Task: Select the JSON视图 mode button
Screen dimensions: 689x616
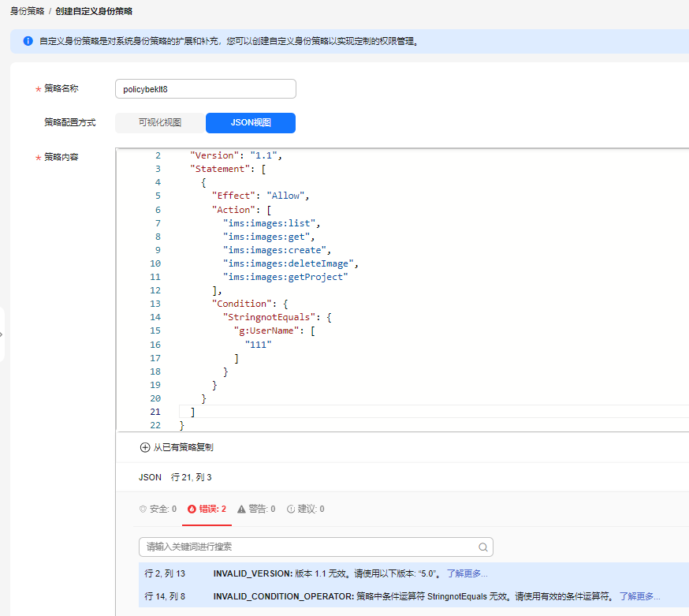Action: click(251, 123)
